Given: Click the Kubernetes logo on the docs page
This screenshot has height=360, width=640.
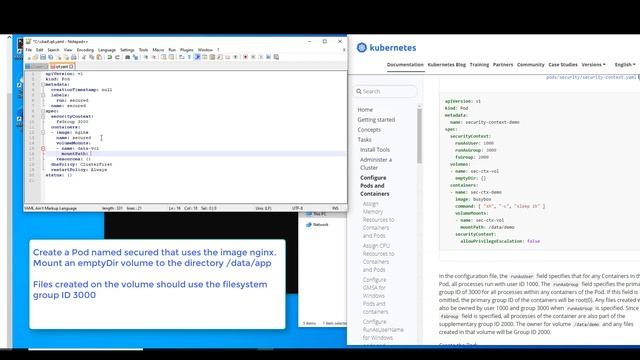Looking at the screenshot, I should pyautogui.click(x=386, y=47).
